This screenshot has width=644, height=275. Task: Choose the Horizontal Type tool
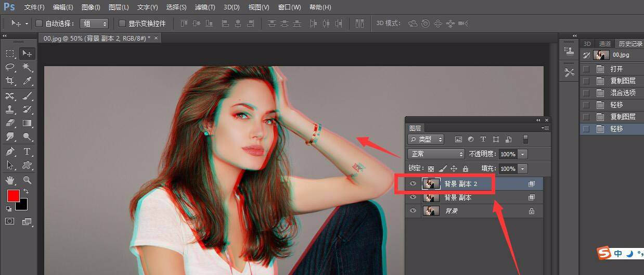[x=27, y=152]
